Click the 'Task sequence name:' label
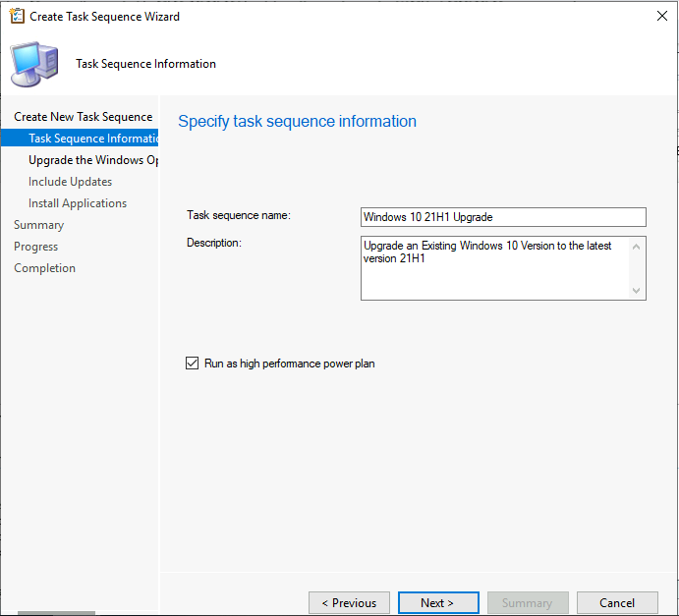This screenshot has width=679, height=616. click(x=239, y=215)
